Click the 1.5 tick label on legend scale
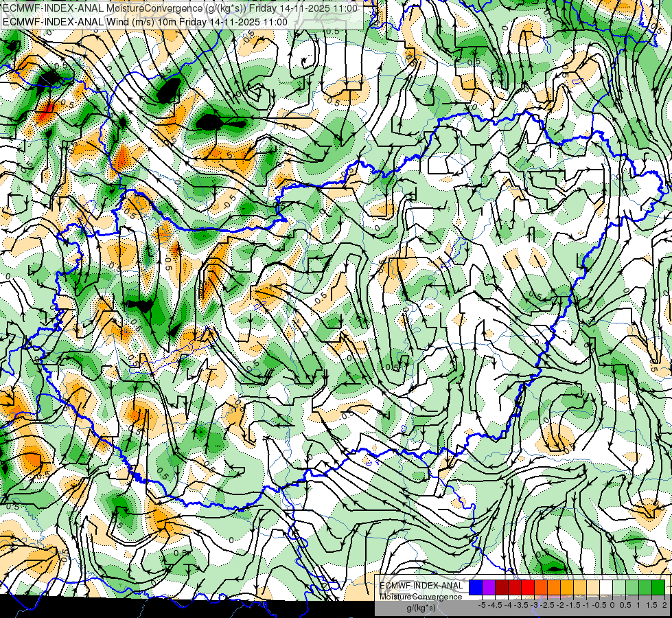Viewport: 672px width, 618px height. pyautogui.click(x=651, y=605)
